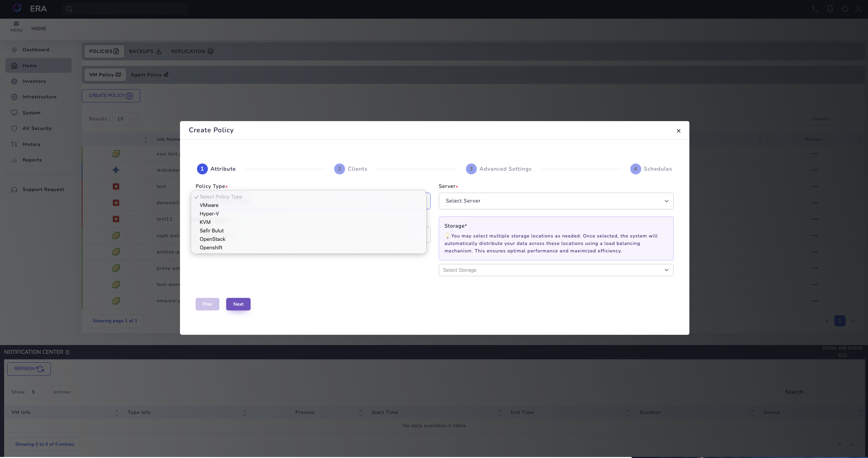Click the theme toggle sparkle icon
The image size is (868, 458).
845,9
